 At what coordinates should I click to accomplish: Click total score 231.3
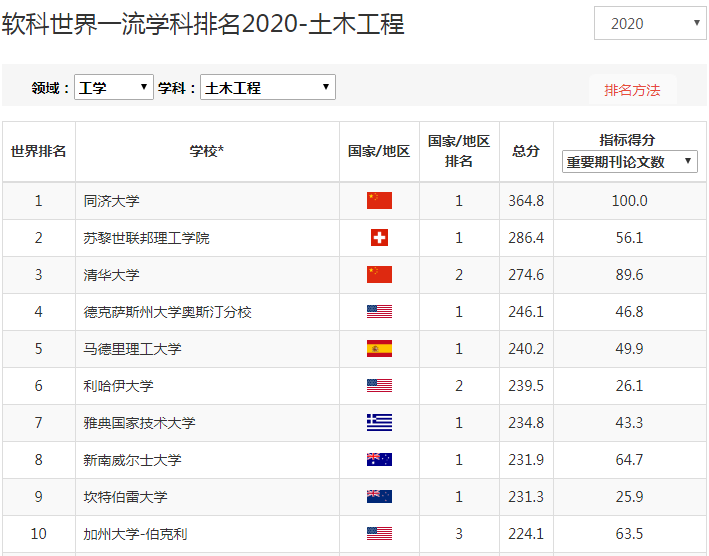(526, 497)
